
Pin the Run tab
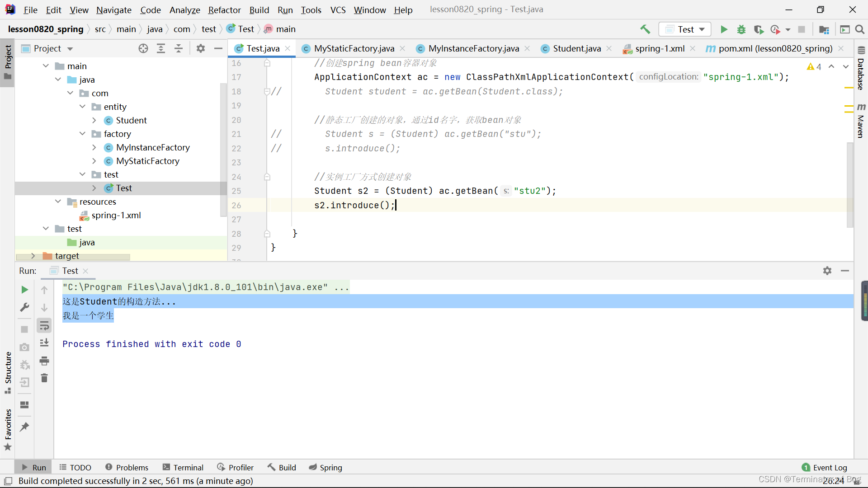(x=24, y=427)
